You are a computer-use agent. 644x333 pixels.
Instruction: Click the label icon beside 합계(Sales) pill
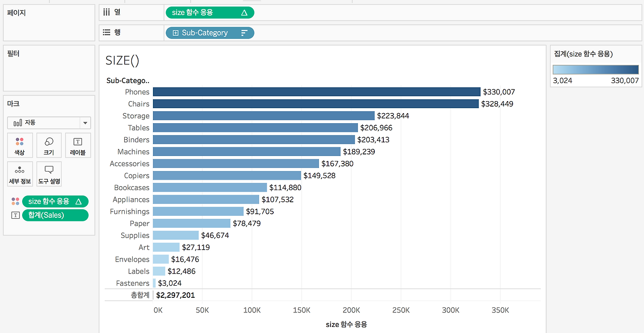pyautogui.click(x=15, y=215)
